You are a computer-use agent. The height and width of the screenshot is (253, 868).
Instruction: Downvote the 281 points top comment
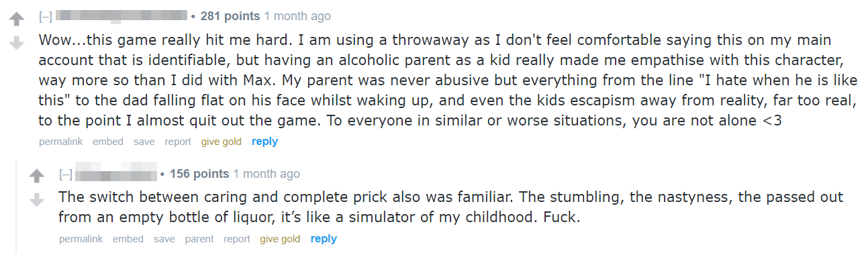17,43
